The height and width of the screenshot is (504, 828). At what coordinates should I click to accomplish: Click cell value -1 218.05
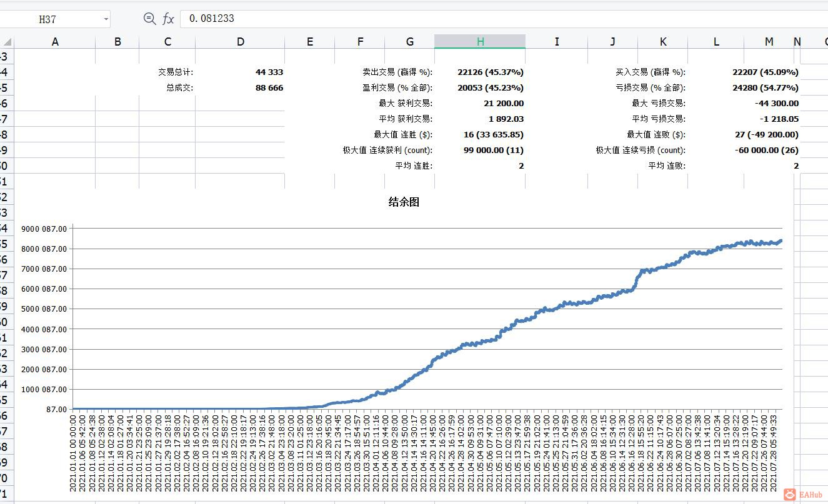[x=779, y=119]
